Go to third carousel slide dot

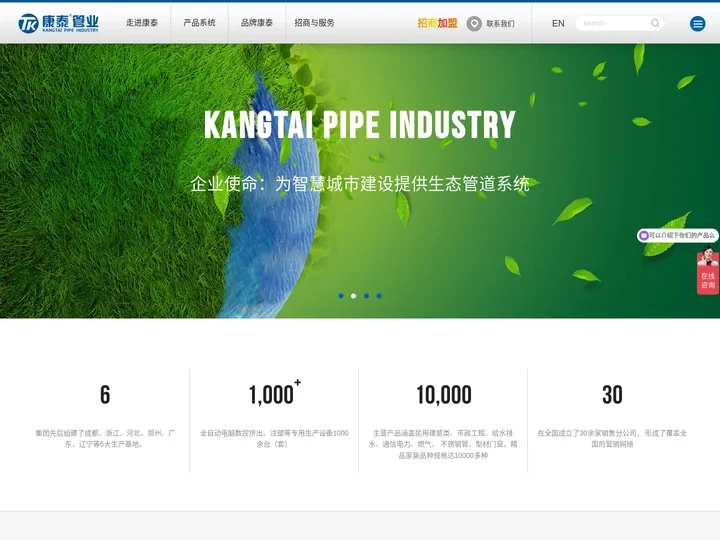pyautogui.click(x=366, y=296)
